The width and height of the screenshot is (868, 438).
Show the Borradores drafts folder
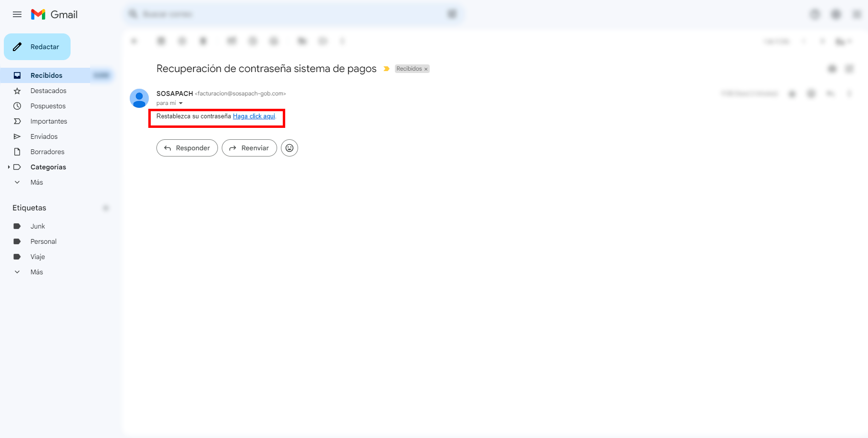click(x=47, y=152)
